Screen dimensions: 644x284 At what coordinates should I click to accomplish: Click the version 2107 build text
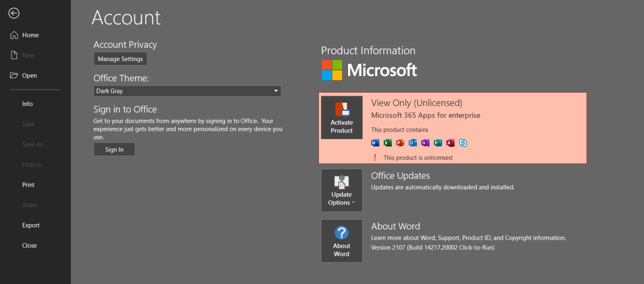433,247
